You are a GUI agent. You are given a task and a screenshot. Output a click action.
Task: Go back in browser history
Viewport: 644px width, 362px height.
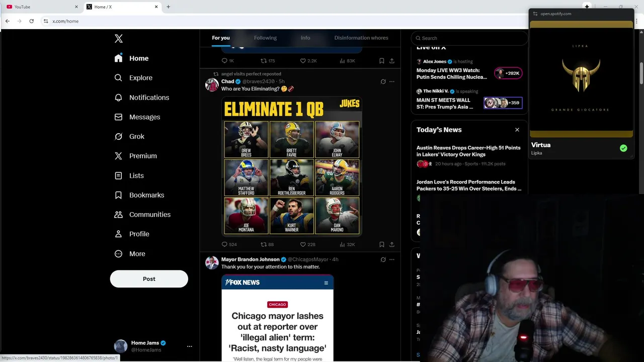8,21
